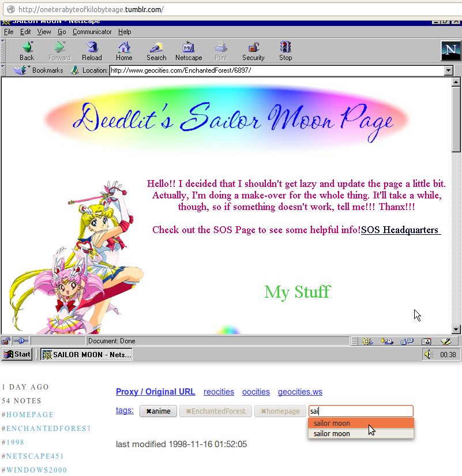Open Search from the toolbar
462x476 pixels.
pyautogui.click(x=156, y=51)
